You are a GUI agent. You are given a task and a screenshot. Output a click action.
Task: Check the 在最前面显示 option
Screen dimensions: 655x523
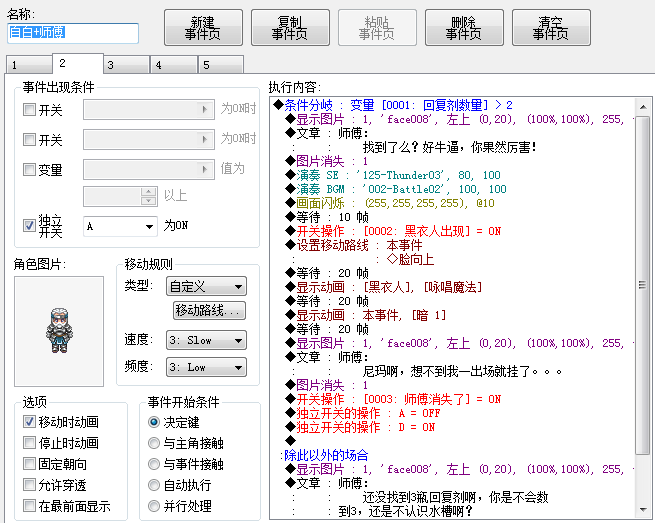(29, 506)
